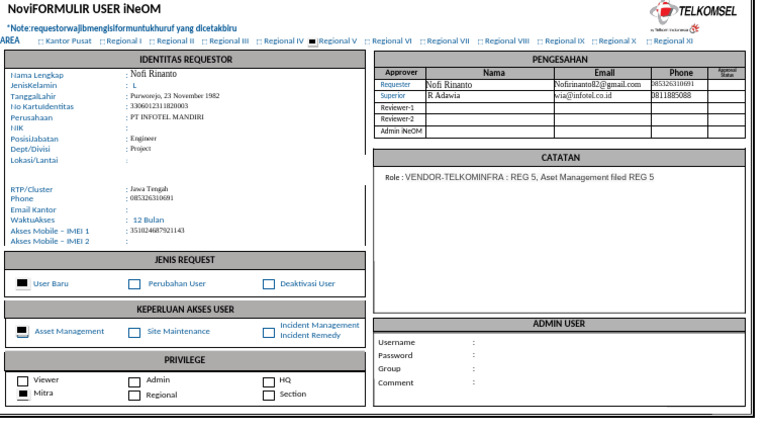Click the Username field in Admin User
768x433 pixels.
click(607, 342)
